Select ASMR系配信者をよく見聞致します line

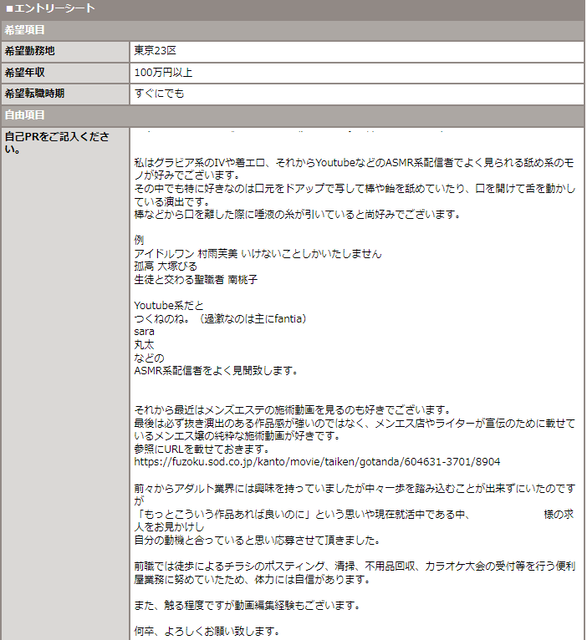click(x=216, y=371)
